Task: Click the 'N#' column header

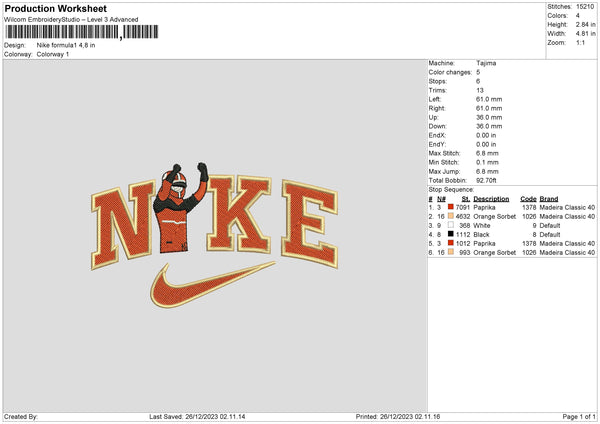Action: point(441,199)
